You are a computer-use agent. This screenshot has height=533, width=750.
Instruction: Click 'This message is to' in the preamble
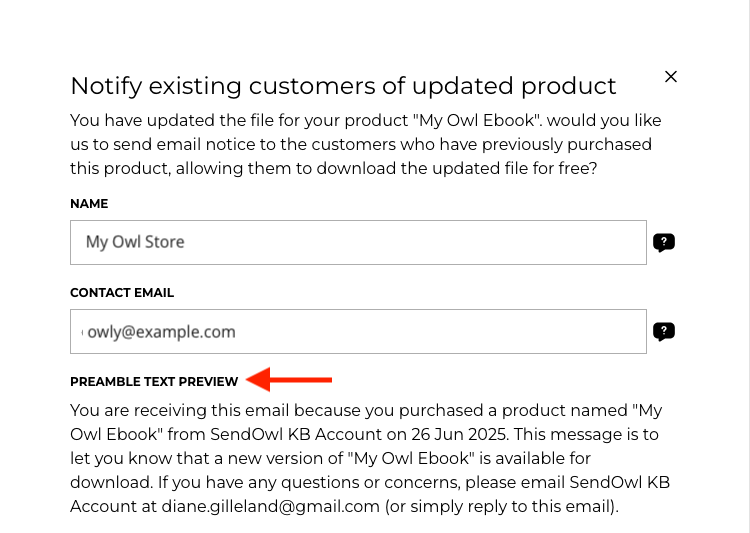click(x=594, y=434)
